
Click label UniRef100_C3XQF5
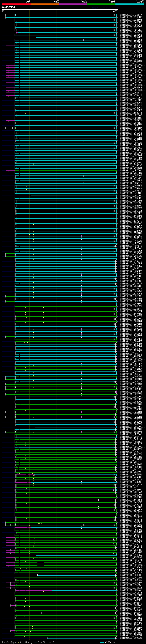click(131, 98)
